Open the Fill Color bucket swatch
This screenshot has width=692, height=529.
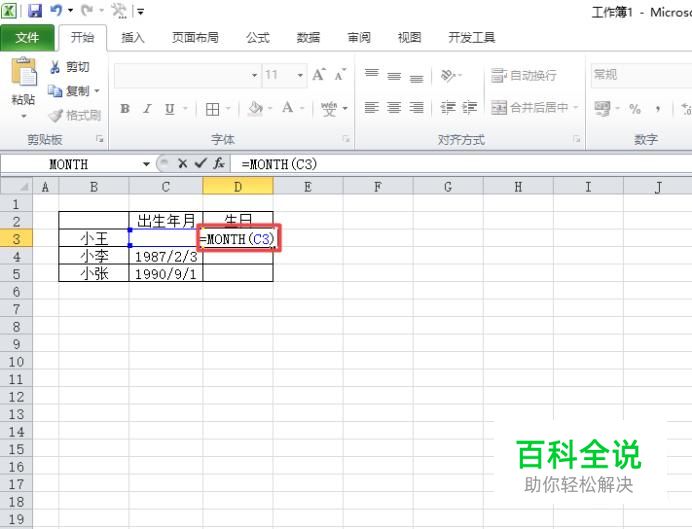pos(255,108)
